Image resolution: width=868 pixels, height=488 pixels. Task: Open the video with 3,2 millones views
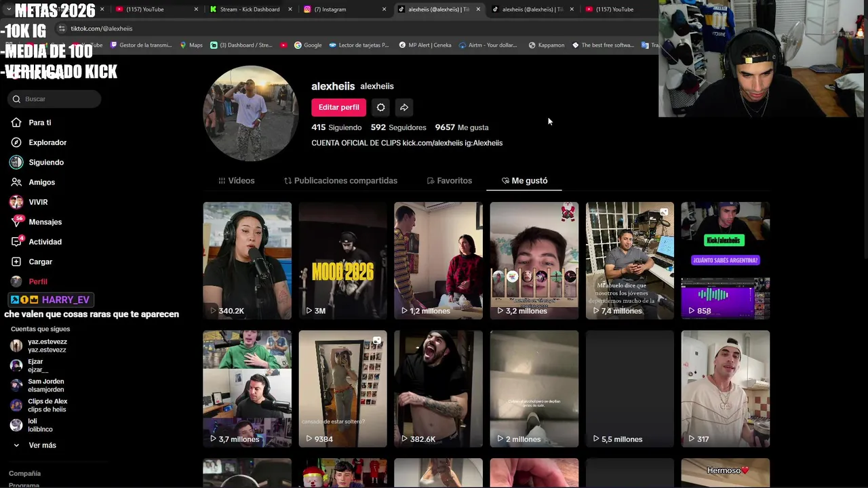coord(534,260)
